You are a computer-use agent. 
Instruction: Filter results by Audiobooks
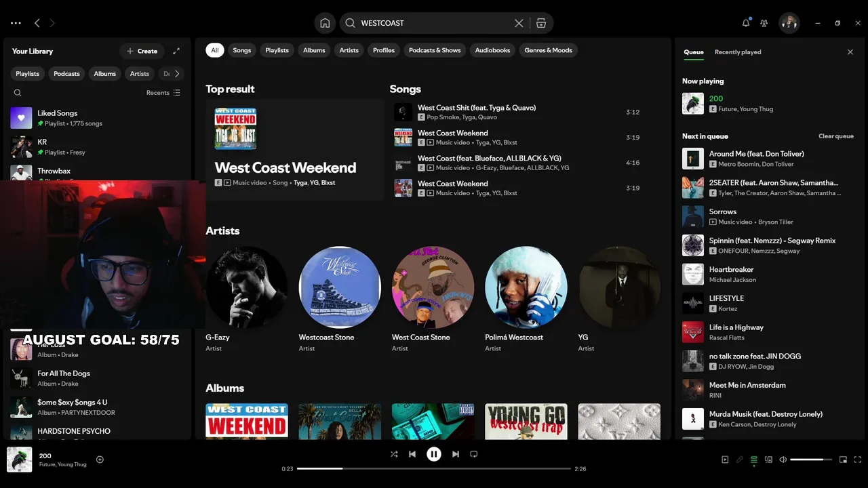point(492,50)
